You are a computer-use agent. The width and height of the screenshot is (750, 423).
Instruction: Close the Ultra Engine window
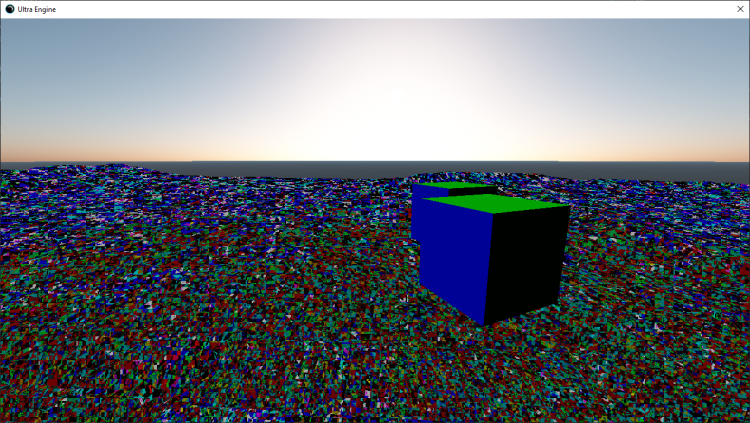tap(740, 9)
